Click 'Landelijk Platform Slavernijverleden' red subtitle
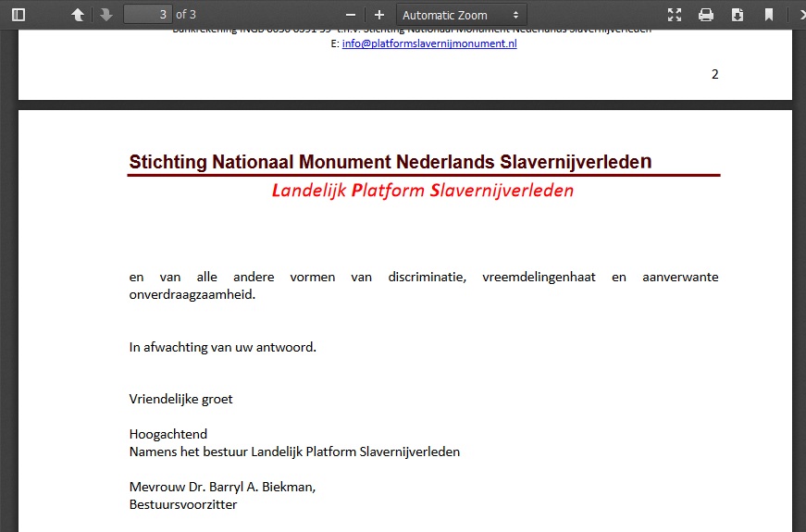Viewport: 806px width, 532px height. [423, 191]
